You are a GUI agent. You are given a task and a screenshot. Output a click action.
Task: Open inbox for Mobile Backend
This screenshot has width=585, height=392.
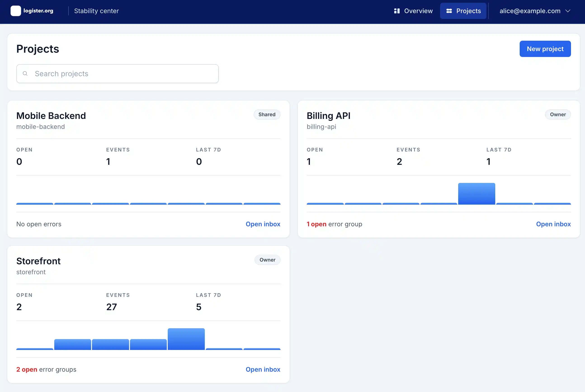tap(263, 224)
